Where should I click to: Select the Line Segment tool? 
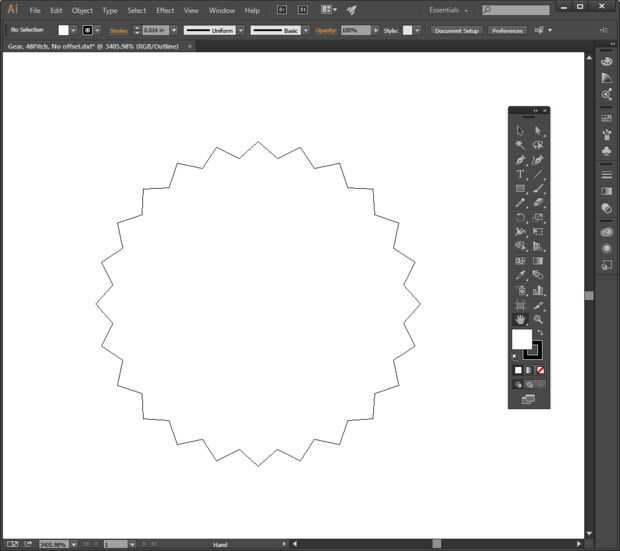[538, 174]
